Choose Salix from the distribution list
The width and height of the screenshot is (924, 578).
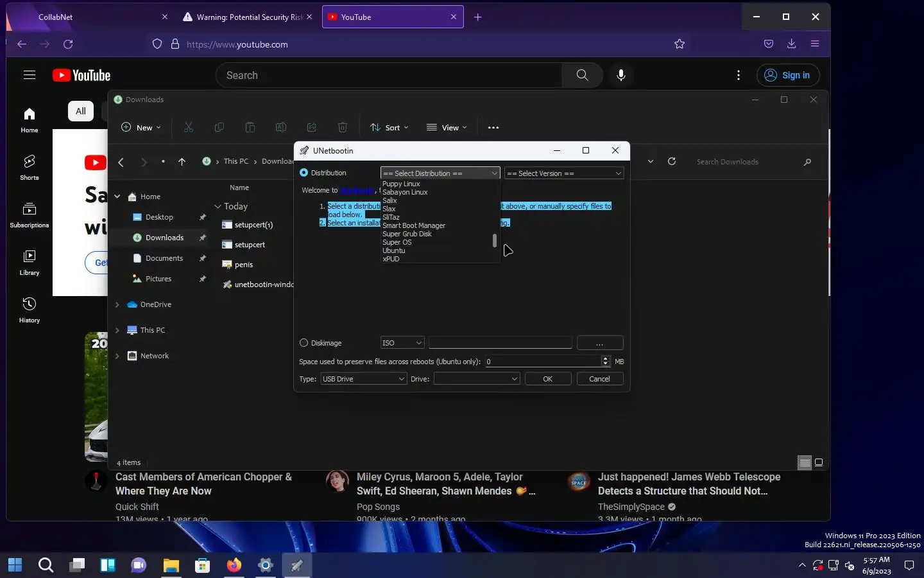click(x=389, y=200)
